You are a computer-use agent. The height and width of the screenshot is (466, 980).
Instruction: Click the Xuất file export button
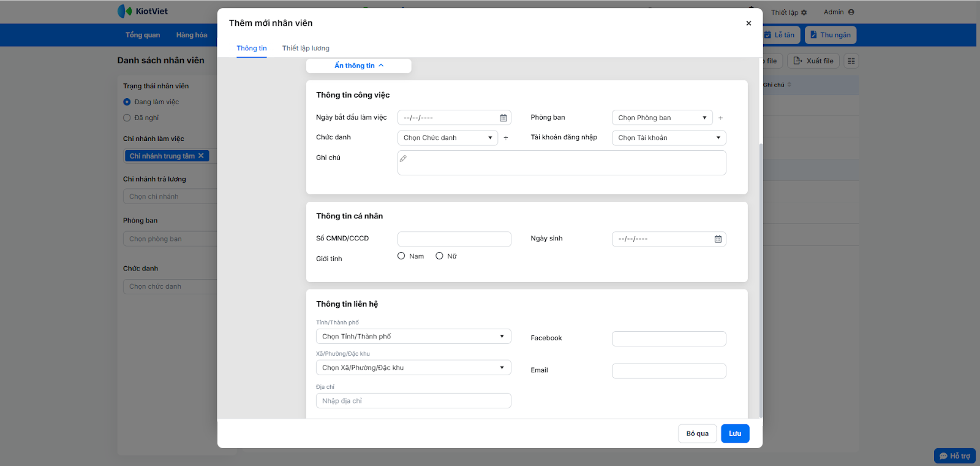coord(813,61)
